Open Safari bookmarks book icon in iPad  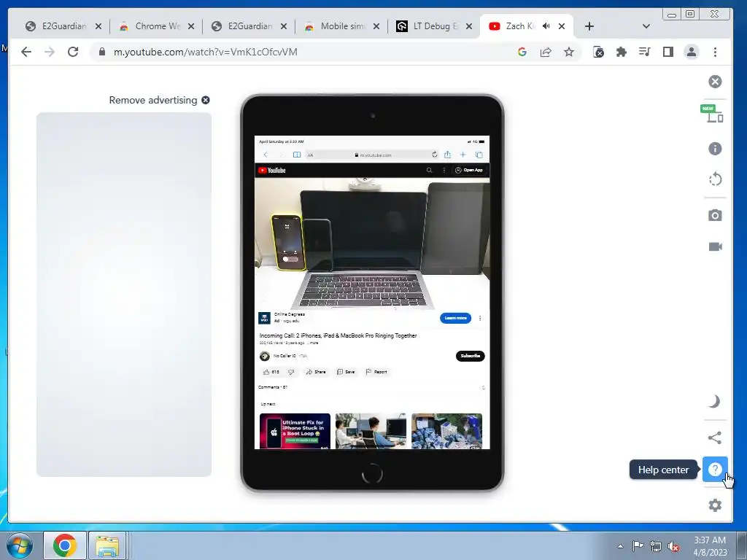[x=296, y=155]
